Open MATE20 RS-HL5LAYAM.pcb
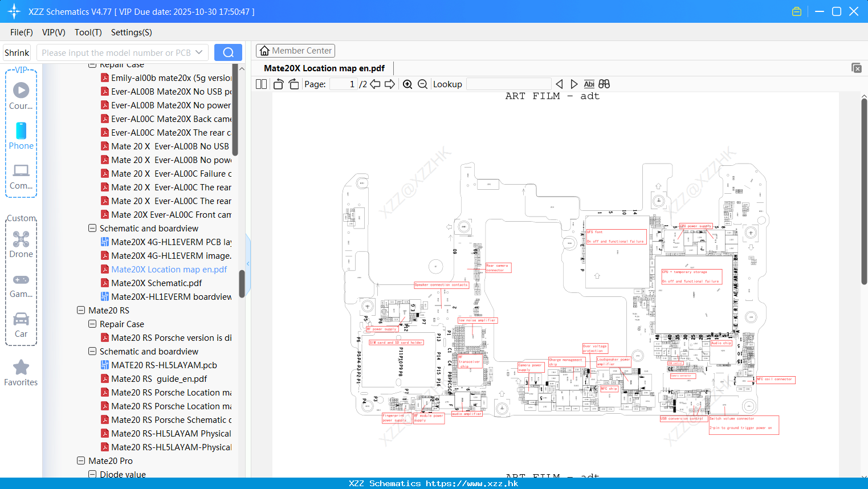Screen dimensions: 868x489 (158, 365)
